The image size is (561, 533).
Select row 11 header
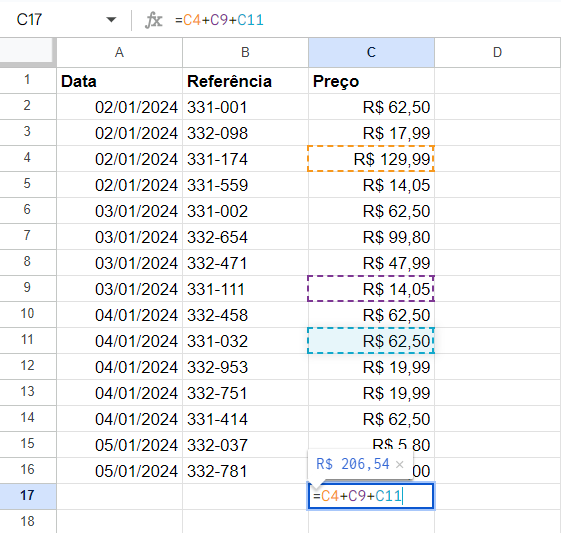(x=28, y=340)
